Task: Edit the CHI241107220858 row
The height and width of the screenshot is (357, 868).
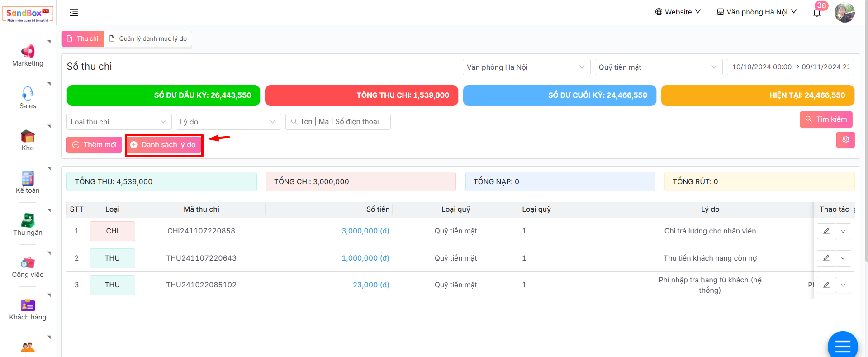Action: click(826, 231)
